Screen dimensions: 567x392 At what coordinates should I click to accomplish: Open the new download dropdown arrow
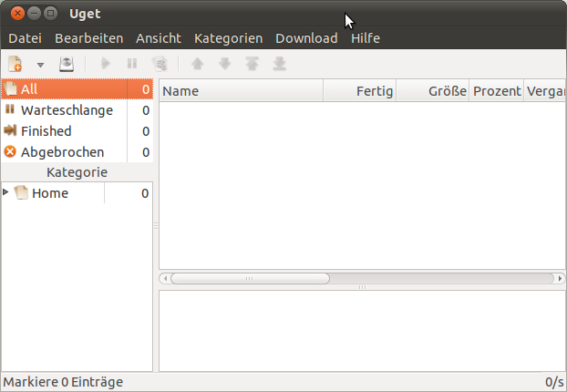[x=40, y=65]
